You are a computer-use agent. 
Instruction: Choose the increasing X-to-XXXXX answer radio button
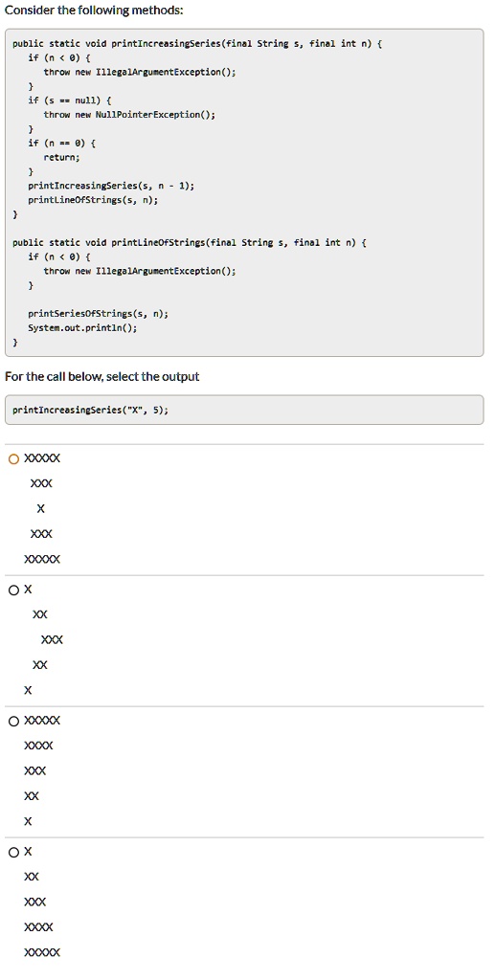pos(13,852)
